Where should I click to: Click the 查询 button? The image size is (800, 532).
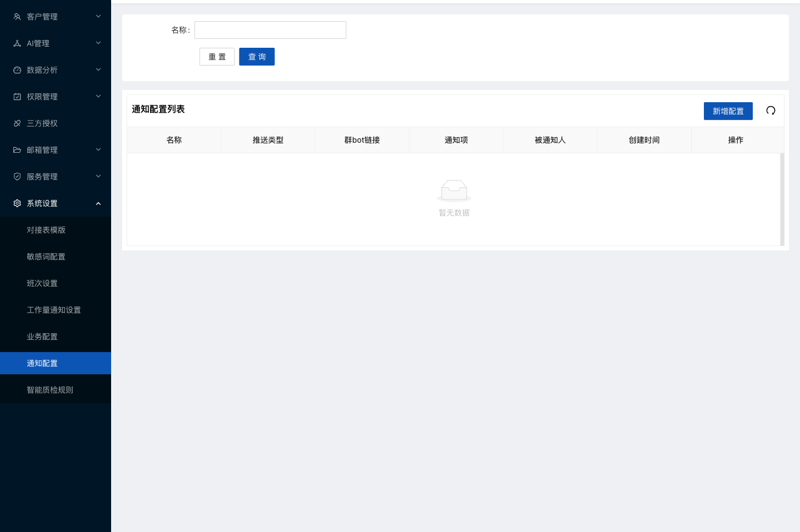[257, 57]
